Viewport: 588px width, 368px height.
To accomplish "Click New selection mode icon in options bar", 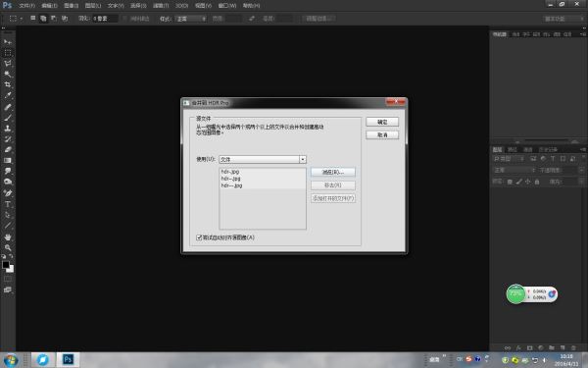I will click(33, 18).
